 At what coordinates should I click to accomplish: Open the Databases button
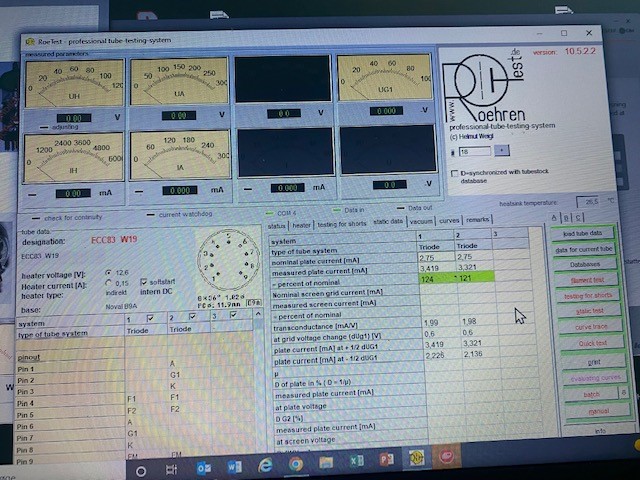(585, 264)
